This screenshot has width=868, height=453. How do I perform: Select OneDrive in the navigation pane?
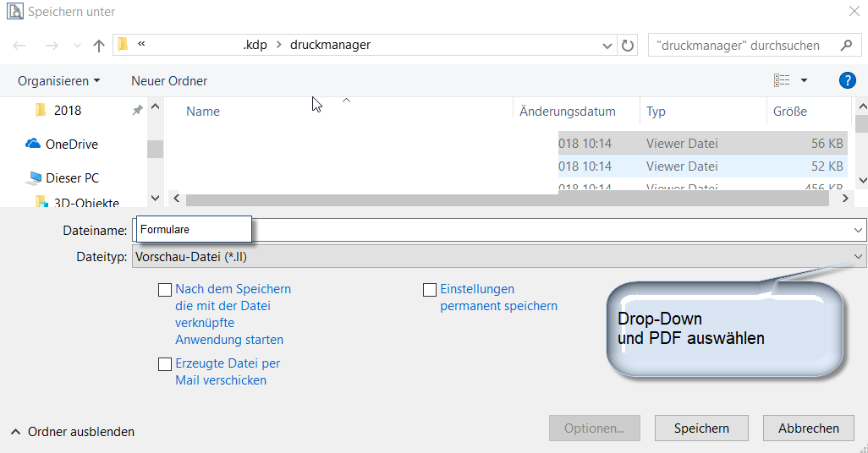click(x=71, y=145)
